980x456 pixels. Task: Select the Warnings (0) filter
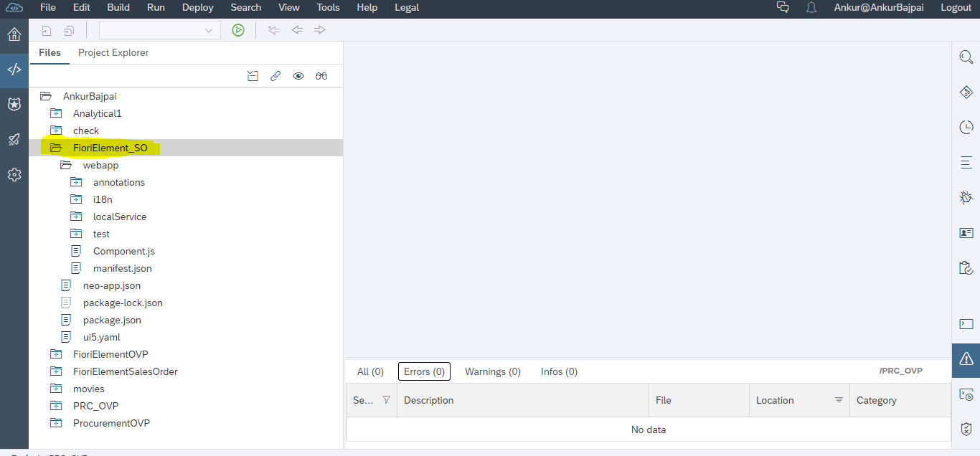493,371
